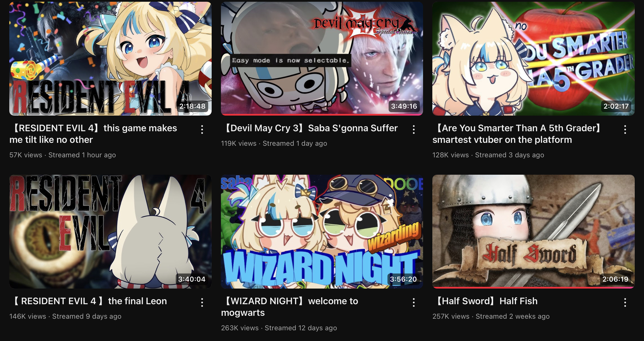Click the Wizard Night thumbnail
Screen dimensions: 644x341
(322, 231)
